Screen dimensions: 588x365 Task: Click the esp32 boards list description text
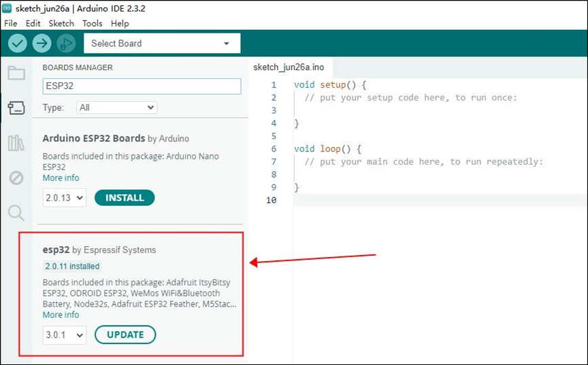point(140,293)
